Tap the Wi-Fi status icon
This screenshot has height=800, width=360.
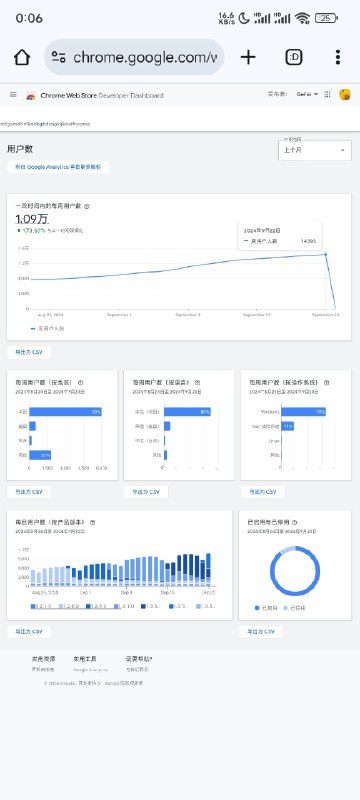pyautogui.click(x=302, y=18)
